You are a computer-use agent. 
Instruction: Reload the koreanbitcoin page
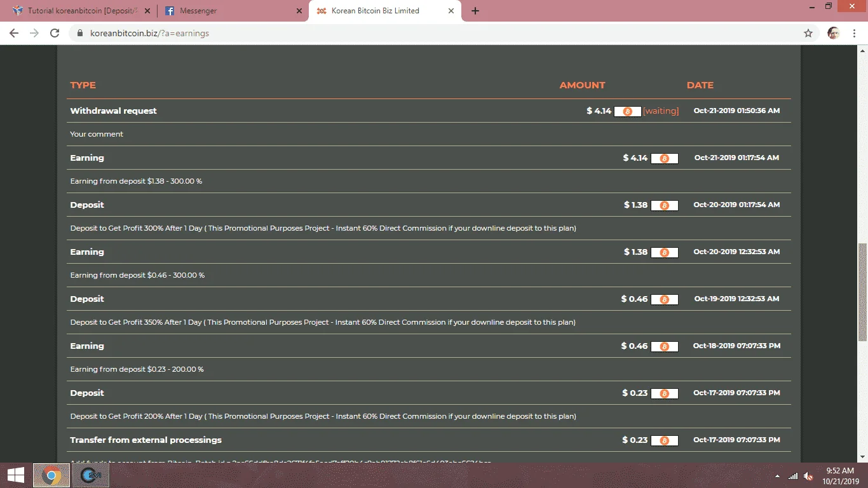click(x=55, y=33)
